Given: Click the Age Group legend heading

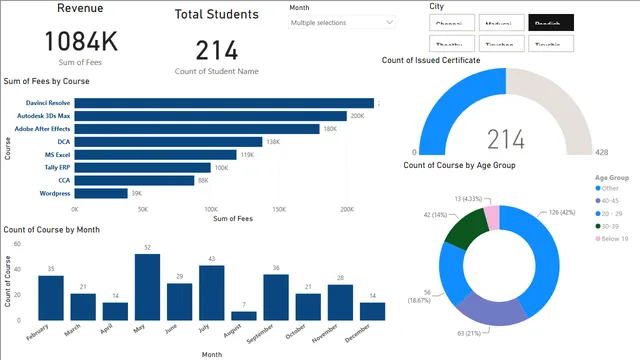Looking at the screenshot, I should 612,178.
